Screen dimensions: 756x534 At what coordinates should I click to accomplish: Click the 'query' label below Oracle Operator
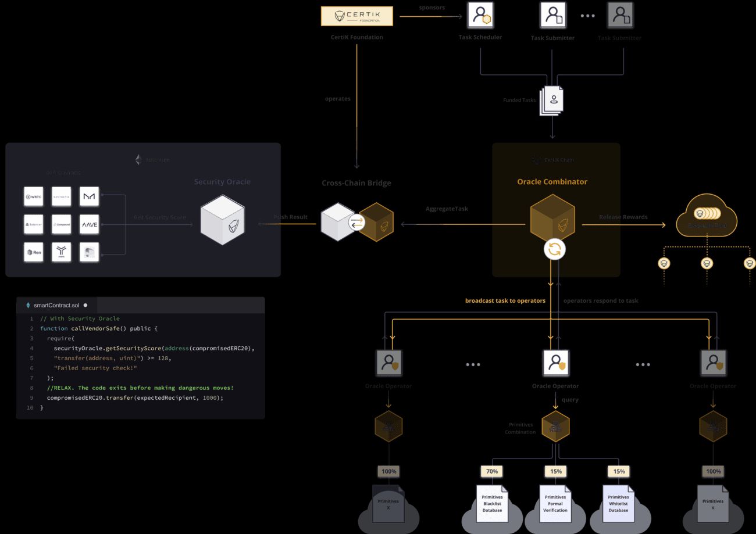pos(570,400)
